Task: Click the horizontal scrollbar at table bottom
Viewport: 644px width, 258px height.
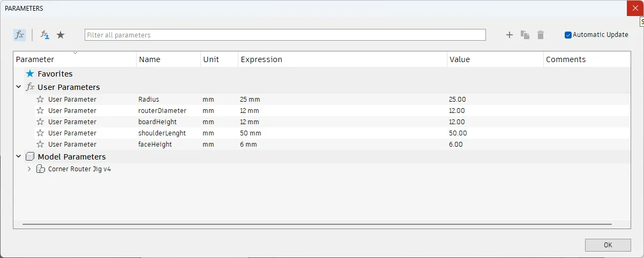Action: pyautogui.click(x=317, y=224)
